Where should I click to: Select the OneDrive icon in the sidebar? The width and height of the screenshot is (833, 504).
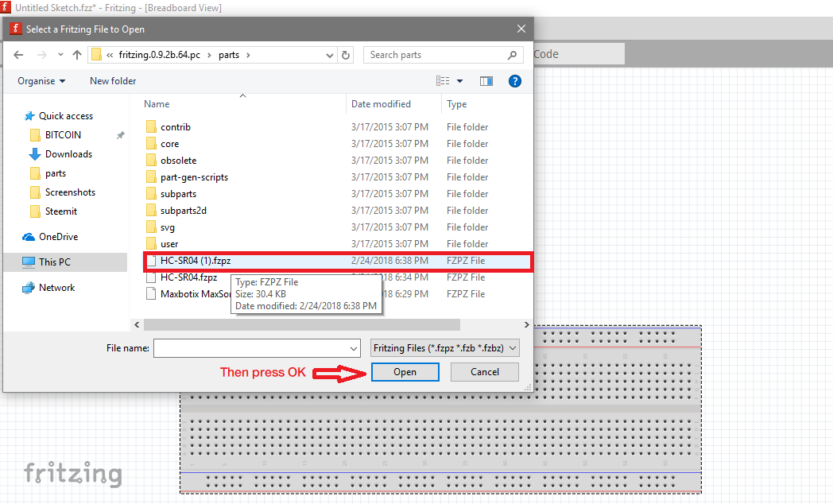27,236
